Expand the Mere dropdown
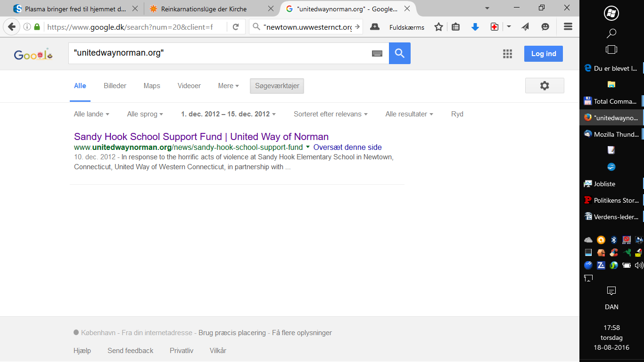The width and height of the screenshot is (644, 362). coord(229,86)
